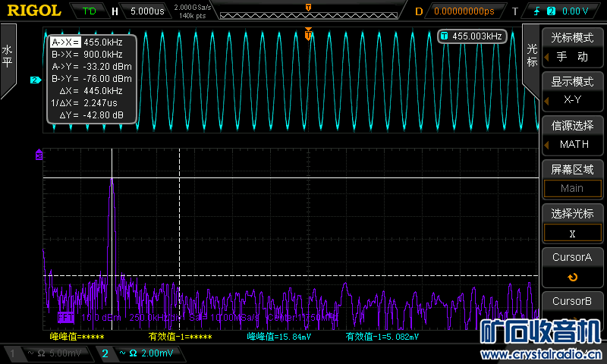Click the CursorA rotary knob icon
Image resolution: width=607 pixels, height=364 pixels.
571,277
